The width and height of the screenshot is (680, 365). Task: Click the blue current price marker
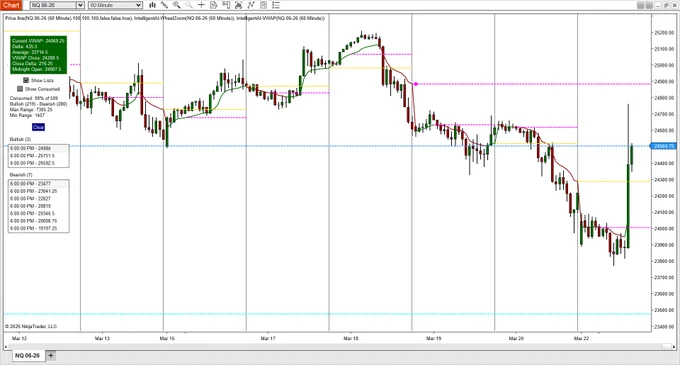click(x=664, y=146)
